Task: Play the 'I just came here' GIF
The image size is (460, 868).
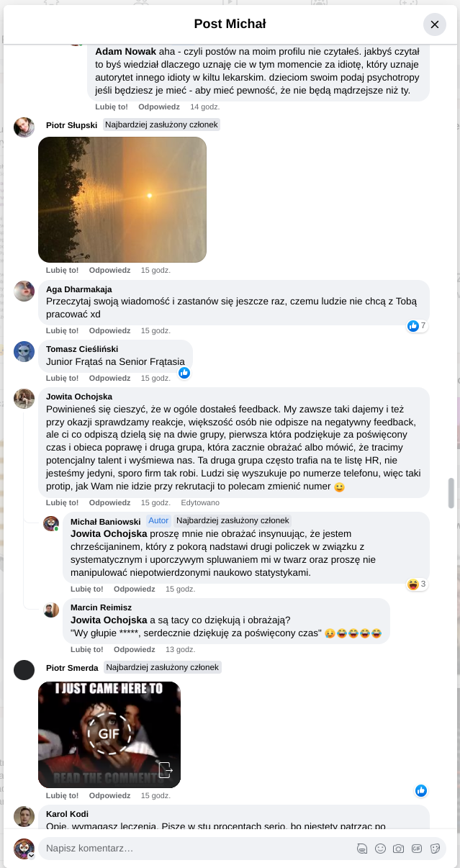Action: tap(109, 733)
